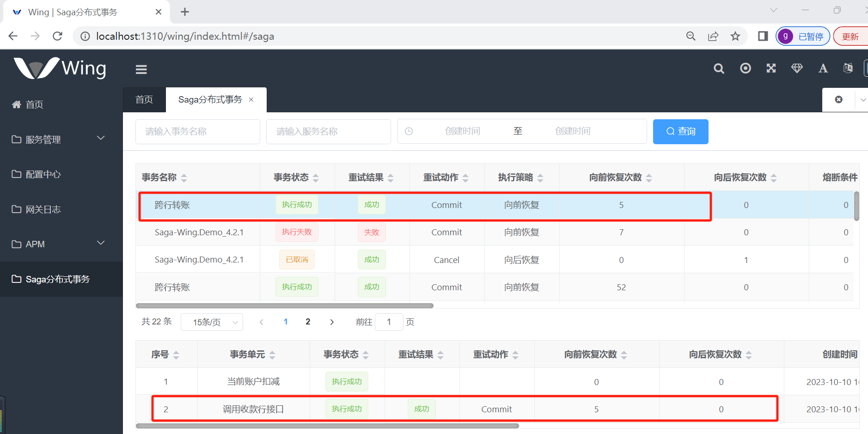Sort by 事务单元 column
868x434 pixels.
point(272,355)
